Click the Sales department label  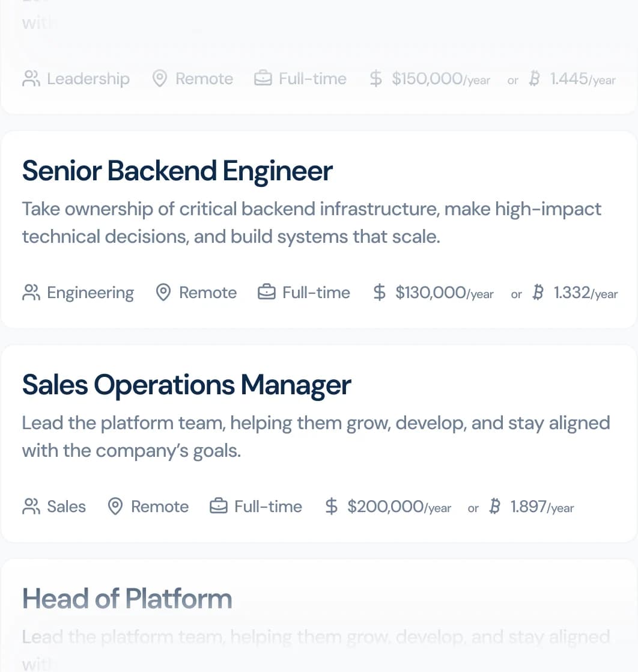pos(67,507)
